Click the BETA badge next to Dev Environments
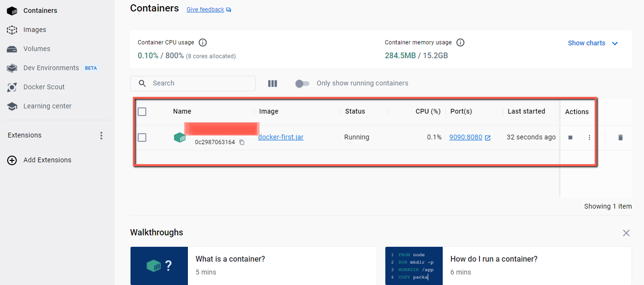The height and width of the screenshot is (285, 644). click(91, 68)
